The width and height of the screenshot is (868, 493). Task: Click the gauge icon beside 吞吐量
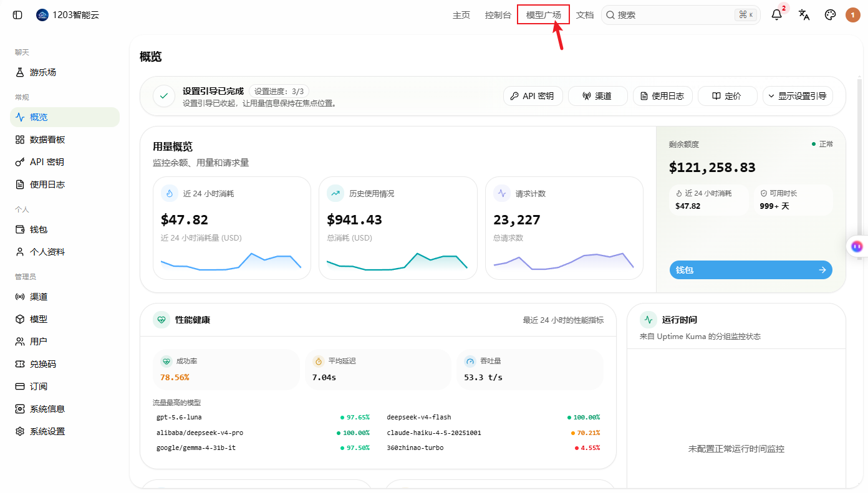470,361
